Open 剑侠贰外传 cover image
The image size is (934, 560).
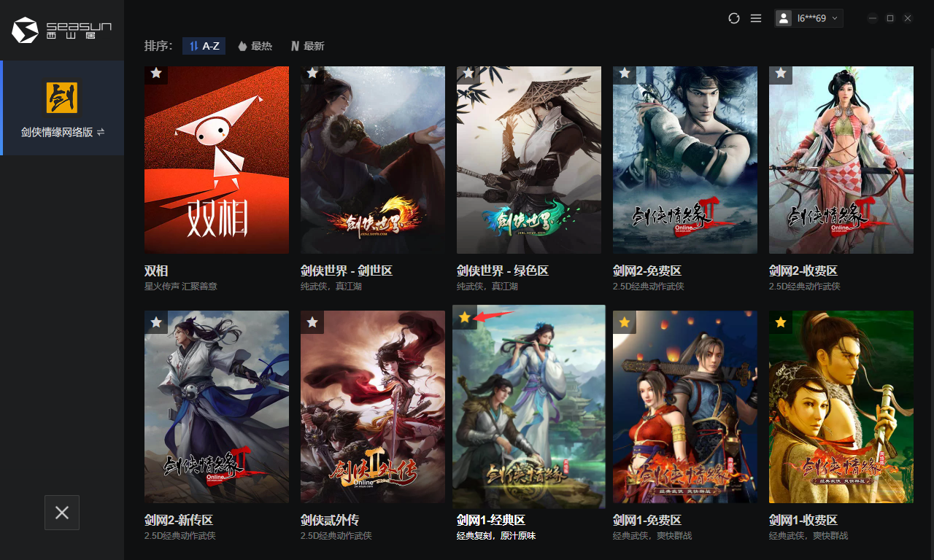coord(373,407)
